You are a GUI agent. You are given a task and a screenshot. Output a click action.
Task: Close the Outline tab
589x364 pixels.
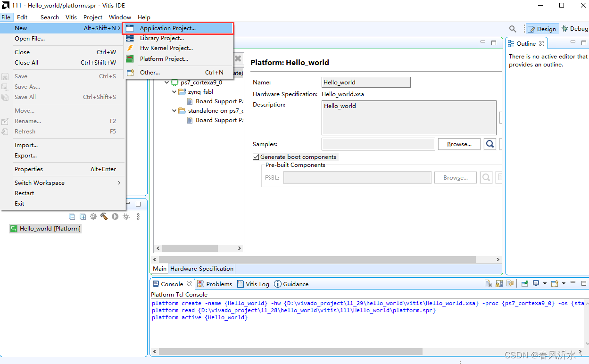[x=542, y=43]
